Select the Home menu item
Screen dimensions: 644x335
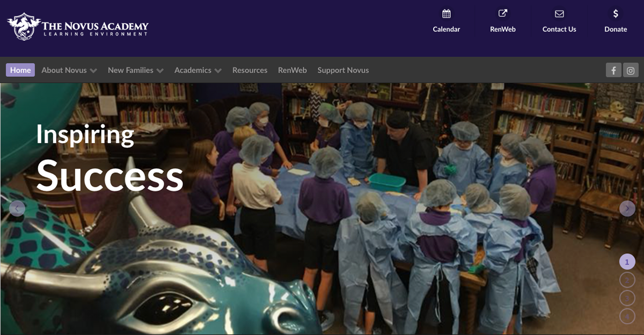click(20, 70)
